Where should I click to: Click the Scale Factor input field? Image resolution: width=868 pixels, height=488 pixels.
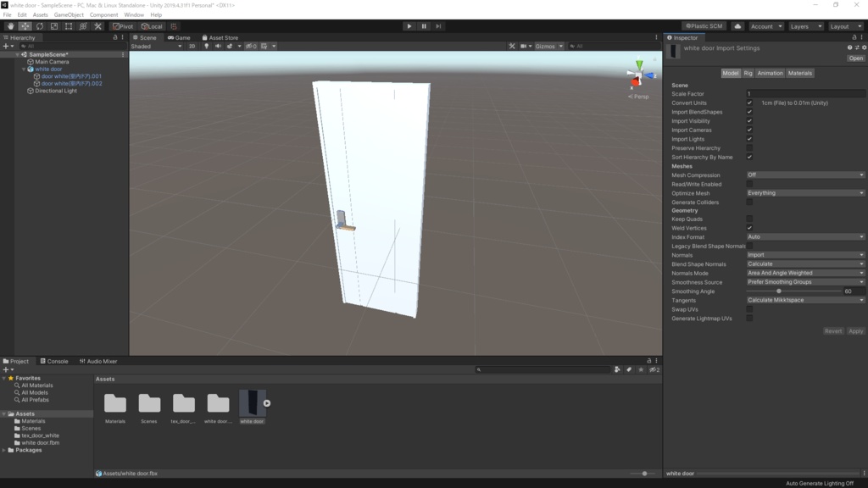805,93
